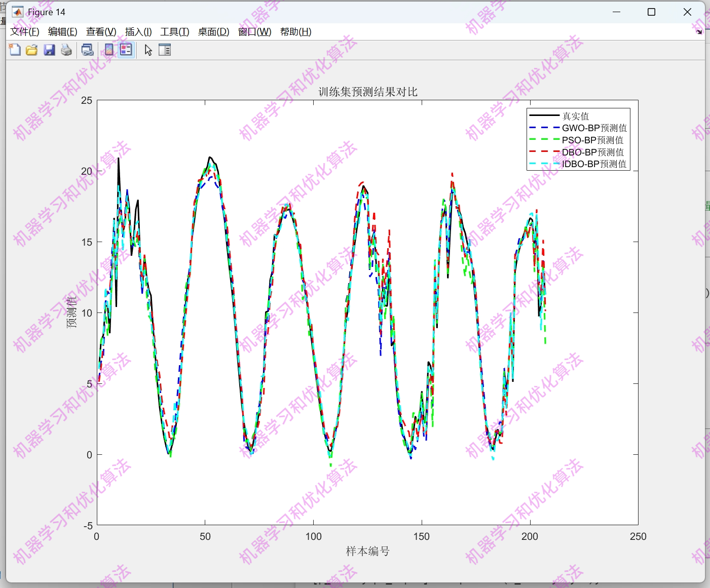Save the figure with the floppy disk icon
The width and height of the screenshot is (710, 588).
pos(49,50)
